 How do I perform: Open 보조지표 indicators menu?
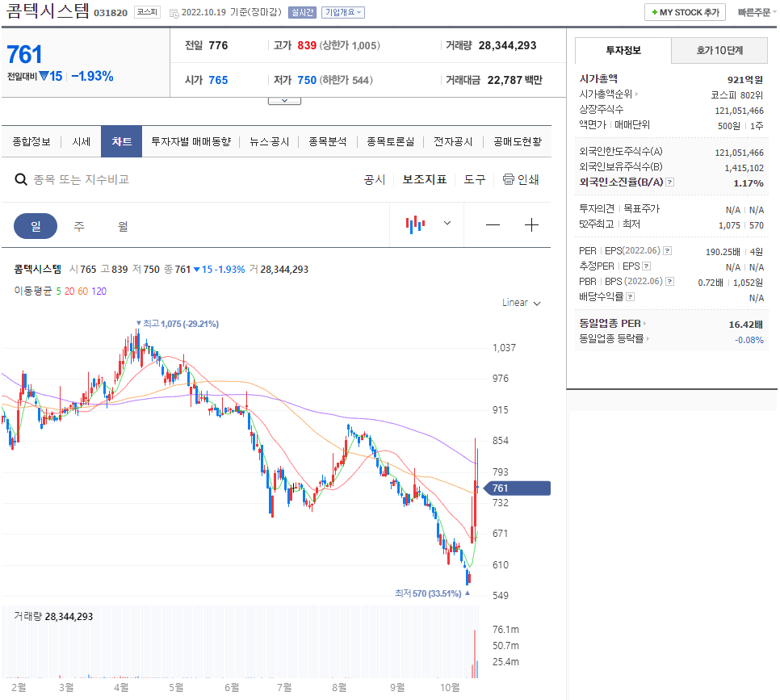(x=425, y=179)
